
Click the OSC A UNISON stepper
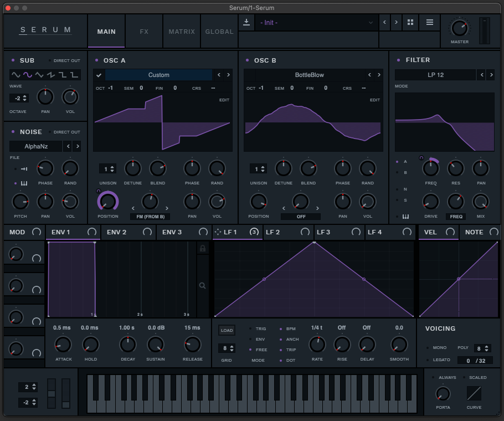pos(107,169)
